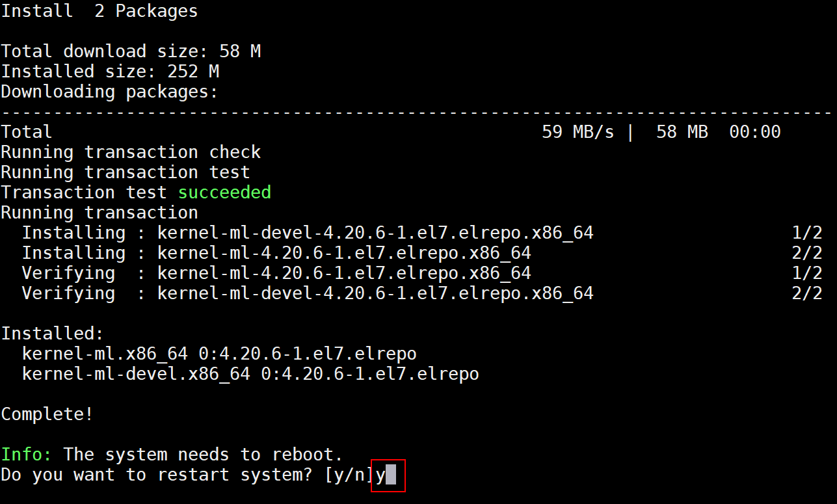The image size is (837, 504).
Task: Click 'Running transaction check' line
Action: click(131, 152)
